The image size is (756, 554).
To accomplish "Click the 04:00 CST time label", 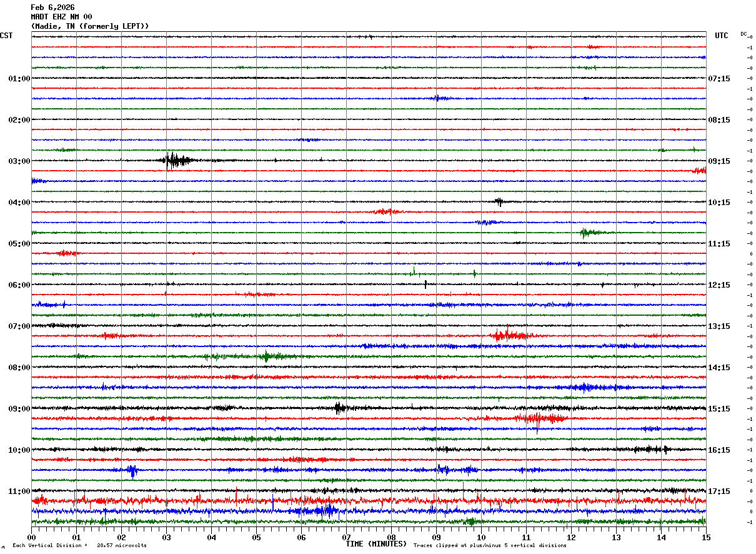I will (19, 203).
